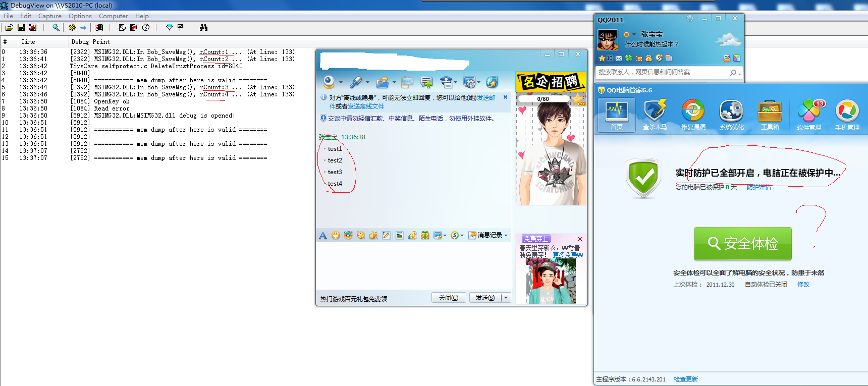This screenshot has height=386, width=868.
Task: Open the 更多免费QQ秀 ad link
Action: pos(568,255)
